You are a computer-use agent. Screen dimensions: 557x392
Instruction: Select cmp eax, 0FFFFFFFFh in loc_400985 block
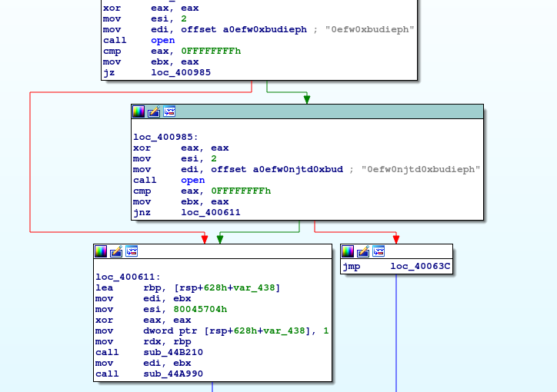[202, 191]
